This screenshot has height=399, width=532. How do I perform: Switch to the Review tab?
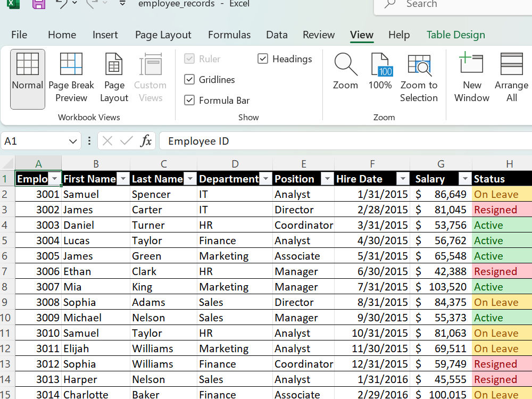(319, 35)
